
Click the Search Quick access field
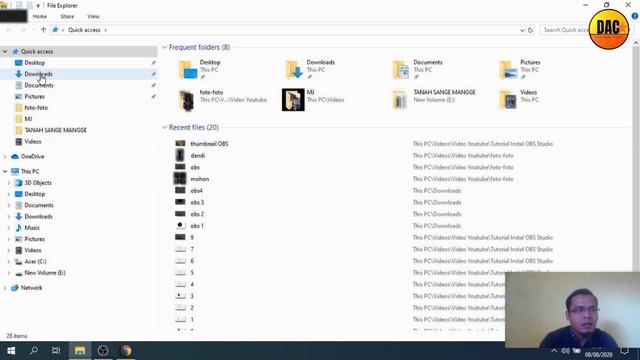(565, 30)
